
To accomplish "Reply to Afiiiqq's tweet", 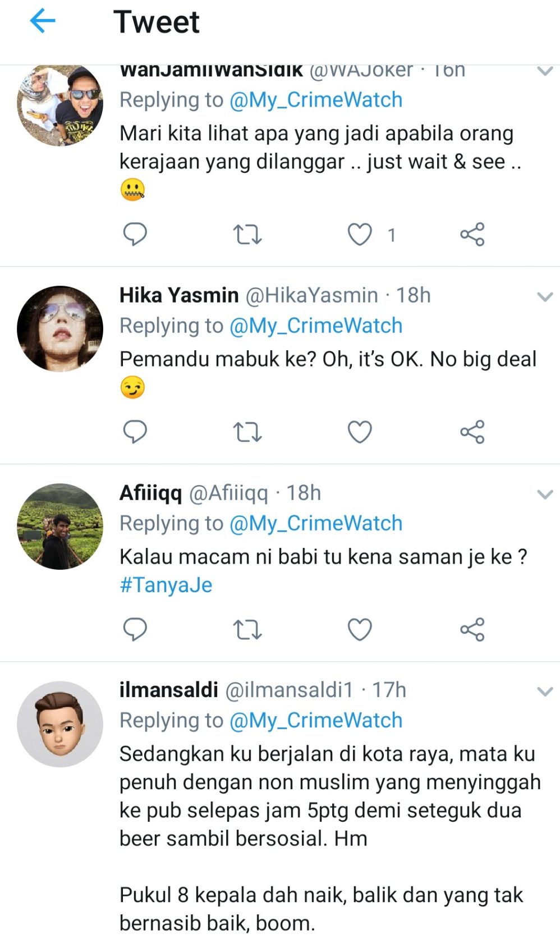I will click(135, 629).
